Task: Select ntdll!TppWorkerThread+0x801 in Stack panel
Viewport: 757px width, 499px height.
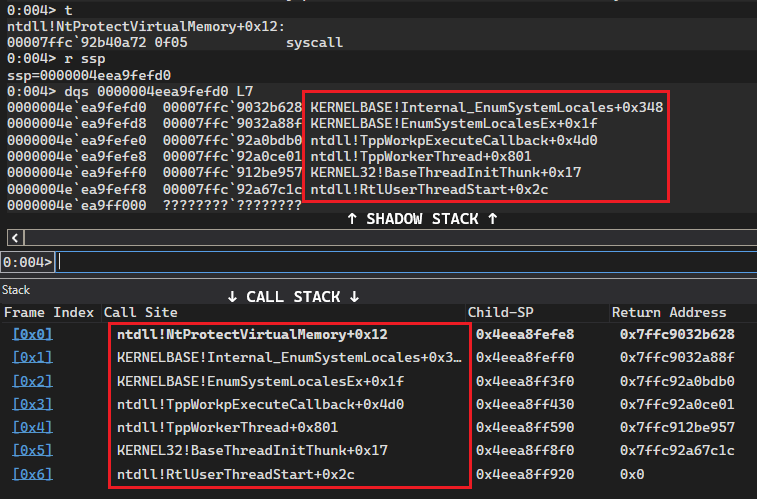Action: (227, 427)
